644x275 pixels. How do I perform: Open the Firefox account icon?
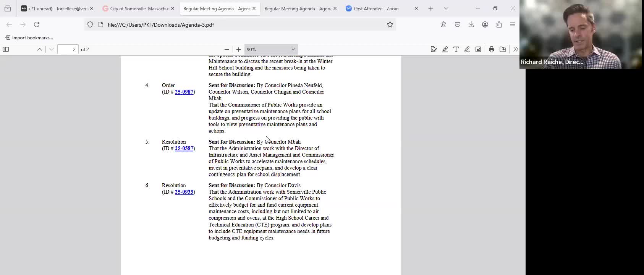[x=485, y=24]
